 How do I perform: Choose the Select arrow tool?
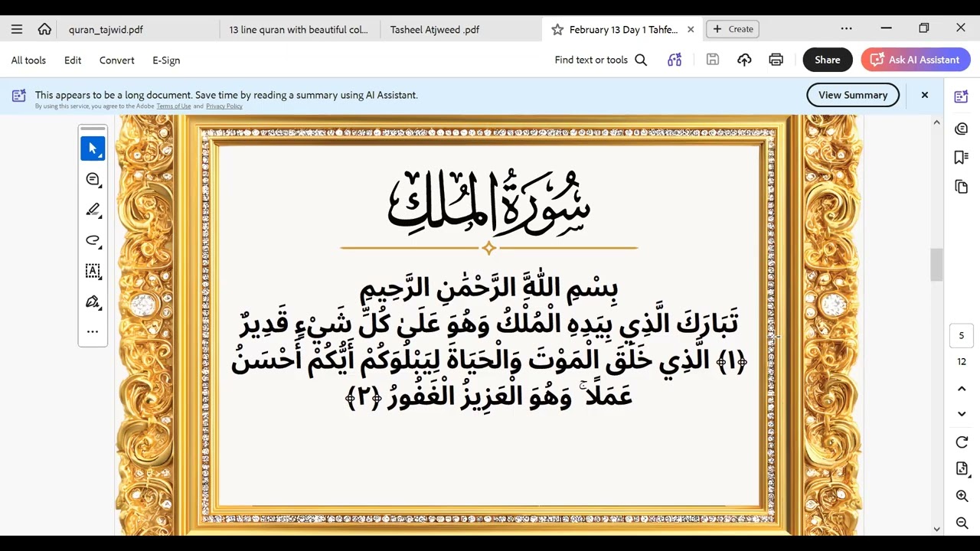coord(93,148)
